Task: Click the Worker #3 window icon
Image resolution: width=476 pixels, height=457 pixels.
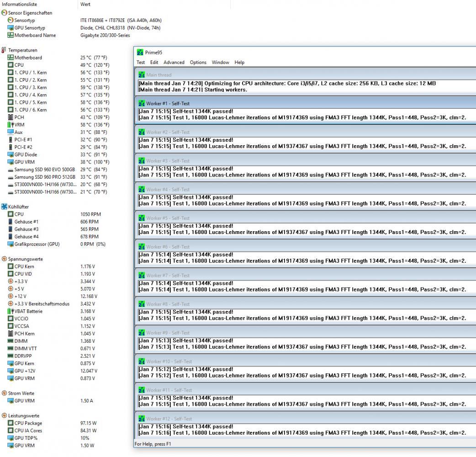Action: [x=142, y=160]
